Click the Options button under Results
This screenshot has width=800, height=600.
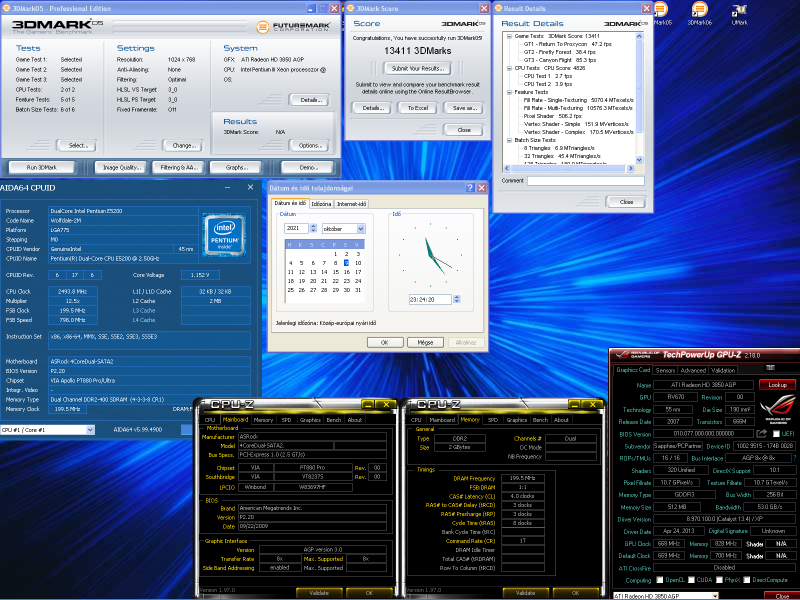310,145
